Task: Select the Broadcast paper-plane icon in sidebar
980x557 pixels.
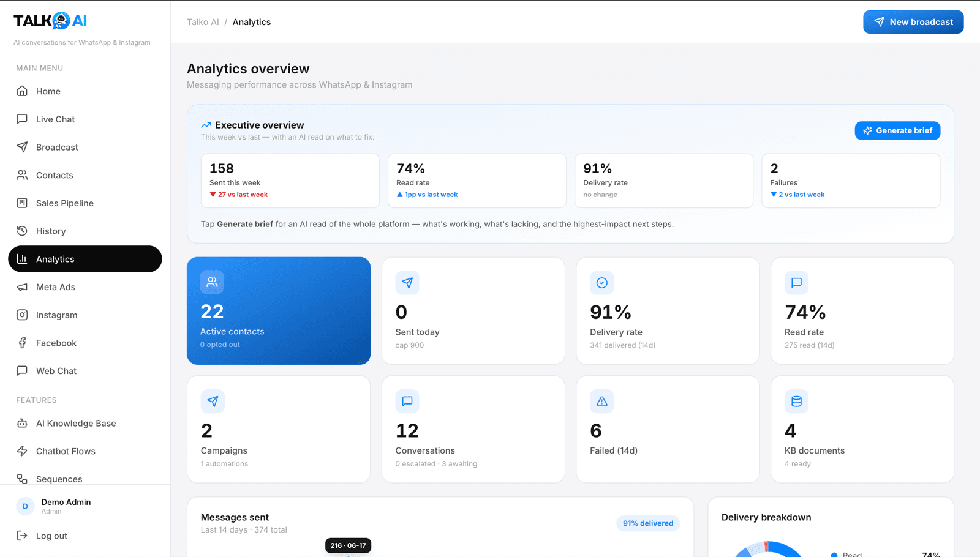Action: click(22, 147)
